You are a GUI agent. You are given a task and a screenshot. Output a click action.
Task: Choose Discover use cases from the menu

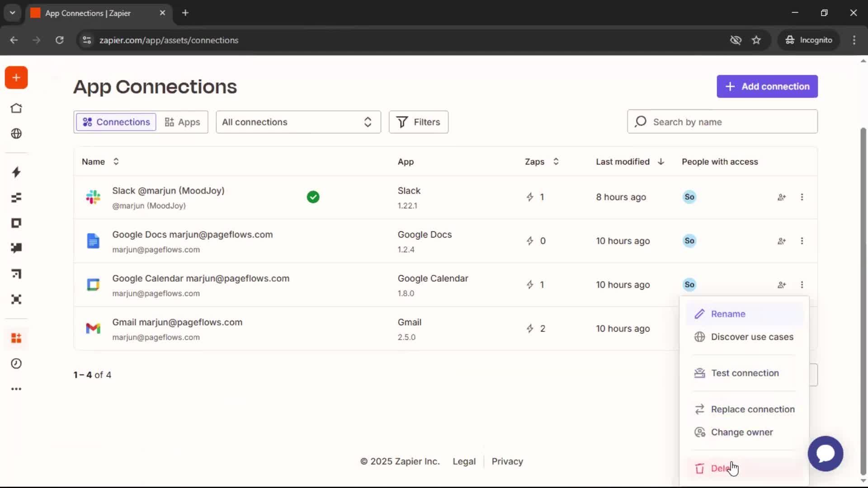[744, 337]
